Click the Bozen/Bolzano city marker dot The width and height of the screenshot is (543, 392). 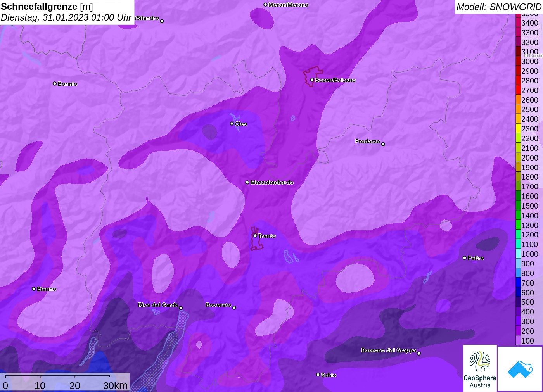pyautogui.click(x=312, y=80)
